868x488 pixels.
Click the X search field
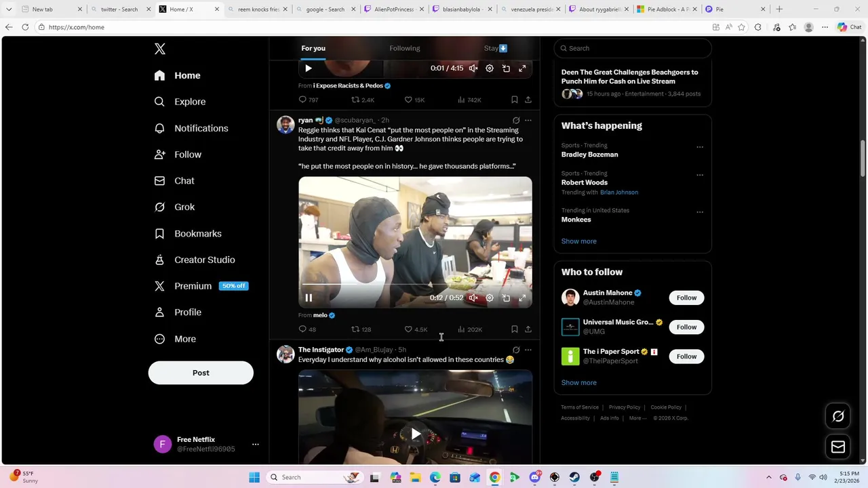(x=633, y=48)
